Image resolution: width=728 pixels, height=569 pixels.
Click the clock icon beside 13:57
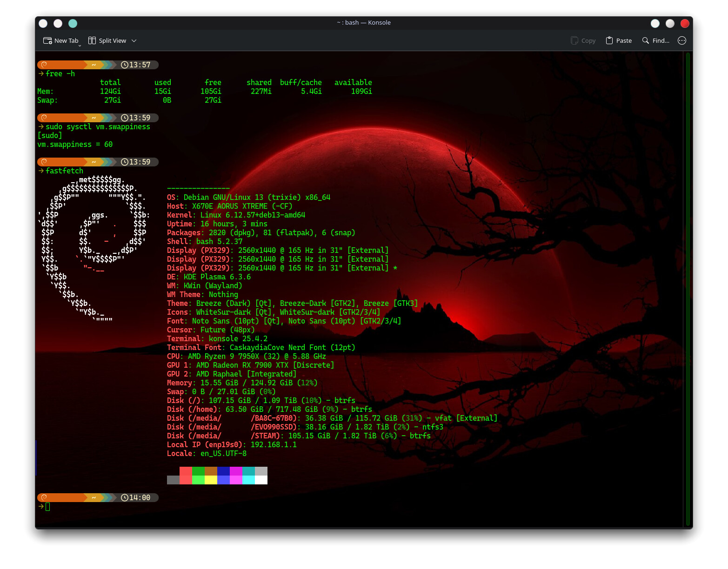125,65
